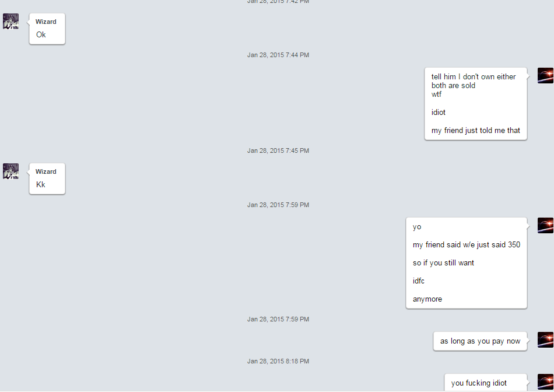
Task: Click the Jan 28, 2015 8:18 PM timestamp
Action: coord(278,361)
